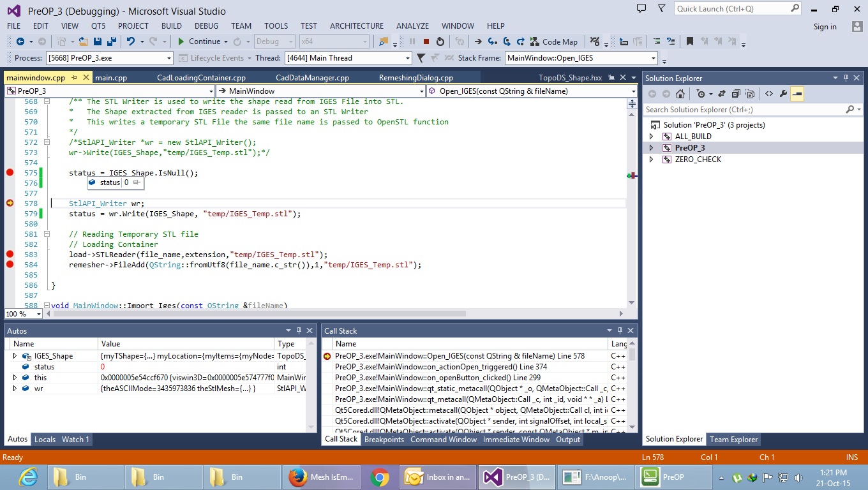This screenshot has width=868, height=490.
Task: Toggle the bookmark icon in the toolbar
Action: [x=689, y=41]
